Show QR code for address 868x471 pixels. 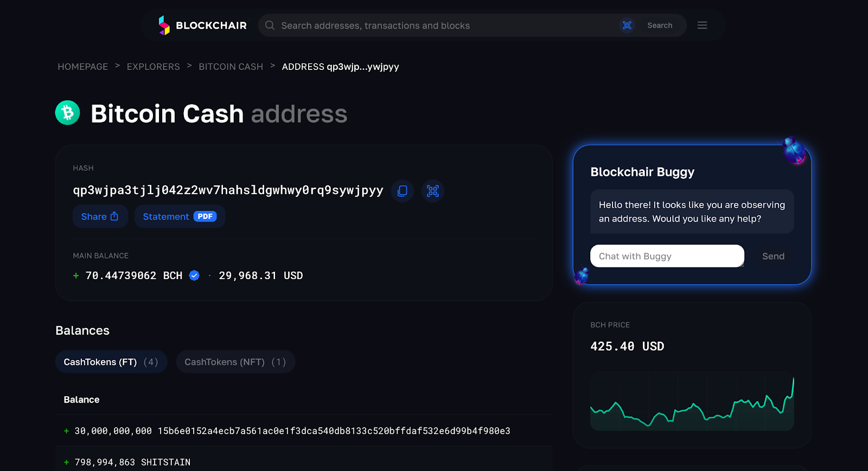(433, 191)
